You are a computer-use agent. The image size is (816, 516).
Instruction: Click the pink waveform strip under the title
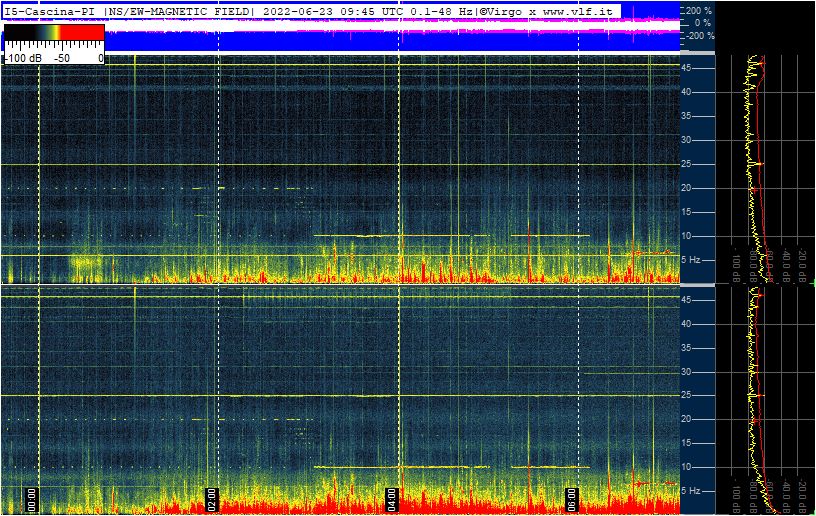(400, 26)
